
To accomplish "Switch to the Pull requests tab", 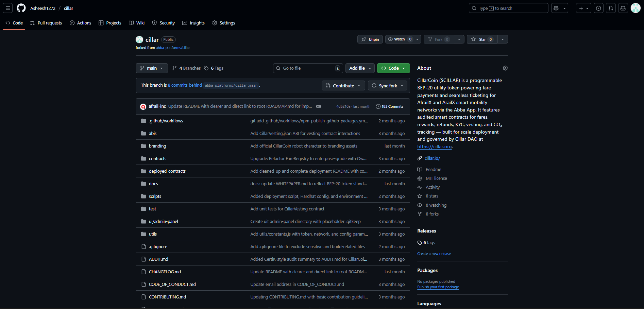I will tap(46, 23).
